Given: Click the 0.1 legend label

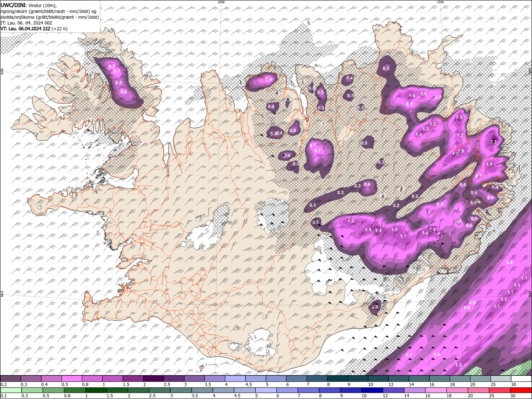Looking at the screenshot, I should pyautogui.click(x=4, y=396).
